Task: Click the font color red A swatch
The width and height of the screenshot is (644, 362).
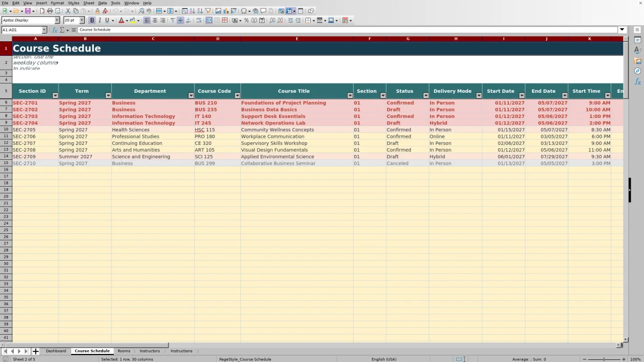Action: pyautogui.click(x=121, y=20)
